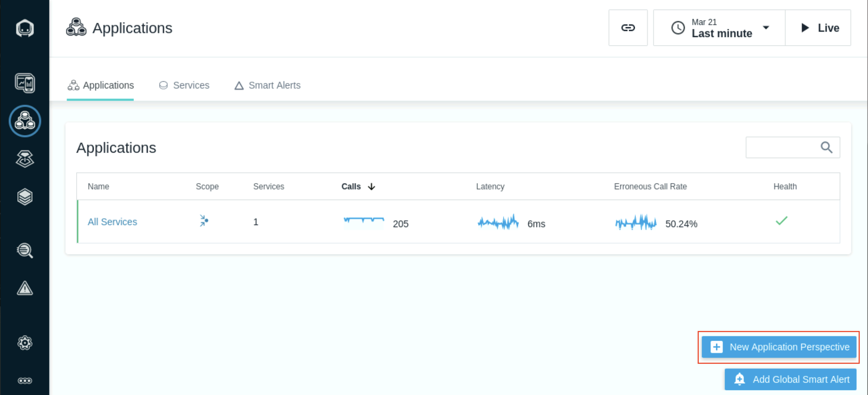This screenshot has width=868, height=395.
Task: Open the Infrastructure layers sidebar icon
Action: click(25, 197)
